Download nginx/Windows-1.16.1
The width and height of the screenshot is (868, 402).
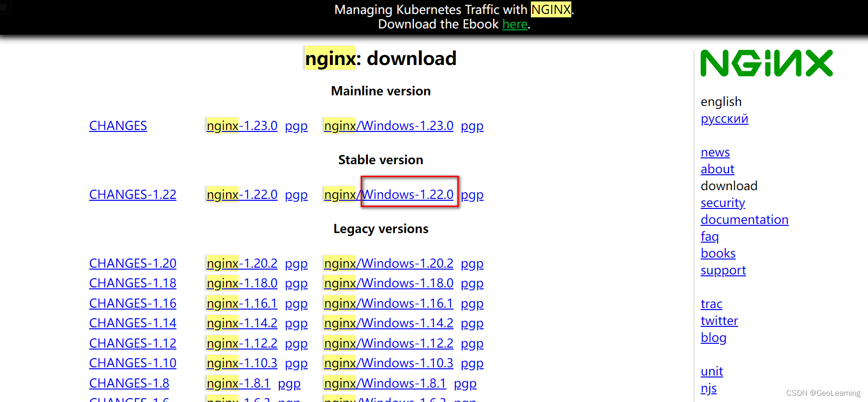coord(389,303)
